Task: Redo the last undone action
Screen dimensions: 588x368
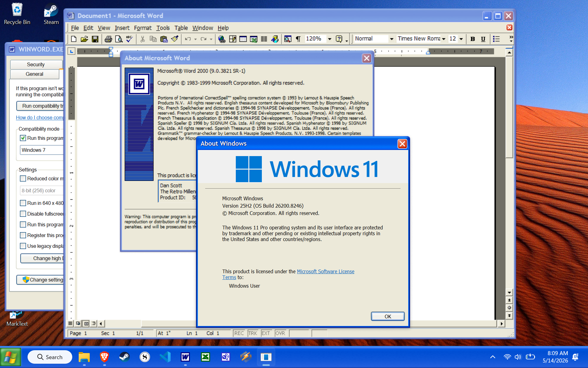Action: click(203, 39)
